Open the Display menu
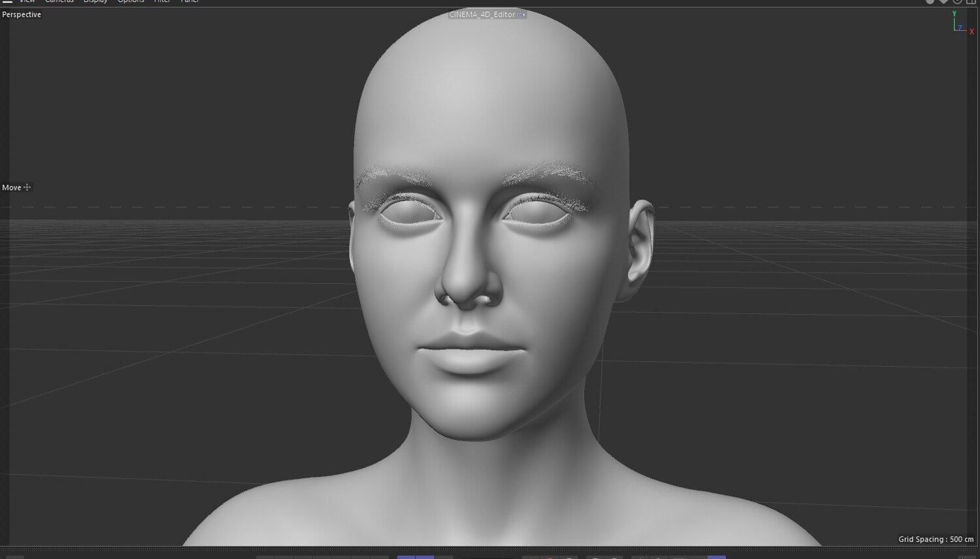Screen dimensions: 980x559 click(95, 2)
